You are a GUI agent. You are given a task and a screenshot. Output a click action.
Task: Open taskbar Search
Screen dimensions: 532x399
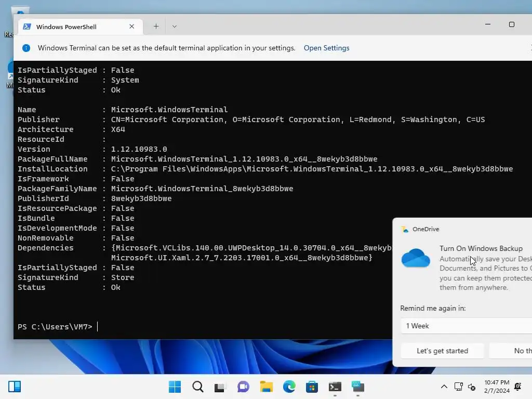[x=198, y=387]
